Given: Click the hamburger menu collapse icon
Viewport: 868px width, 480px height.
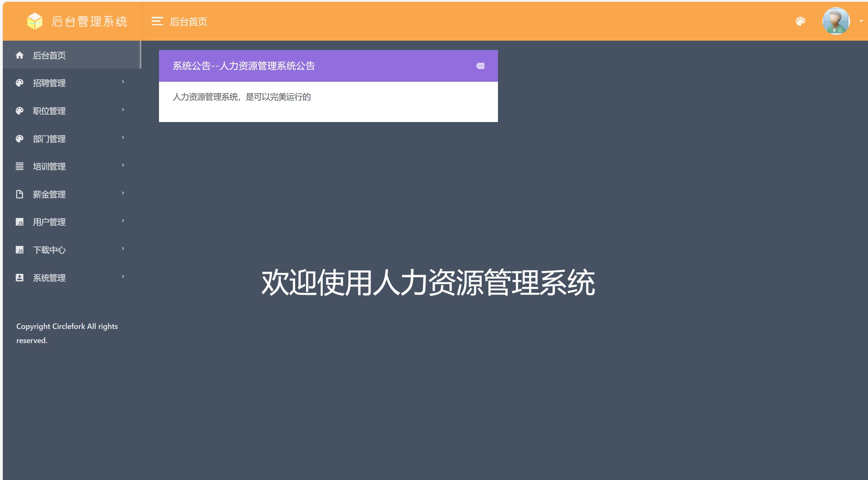Looking at the screenshot, I should [157, 21].
